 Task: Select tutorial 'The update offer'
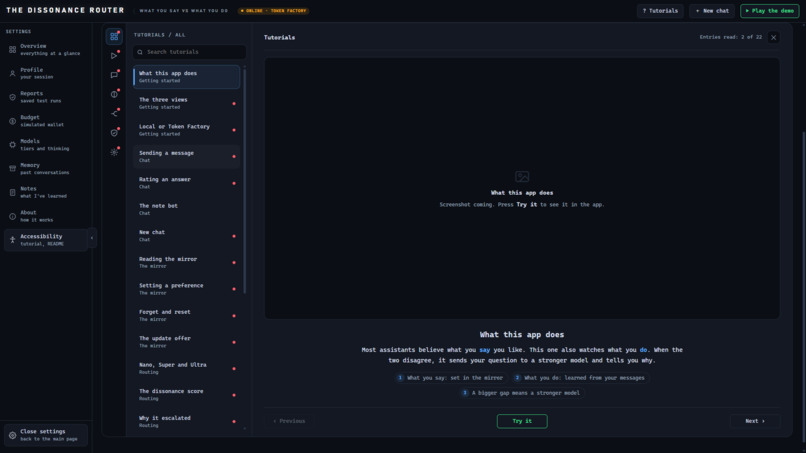point(187,342)
